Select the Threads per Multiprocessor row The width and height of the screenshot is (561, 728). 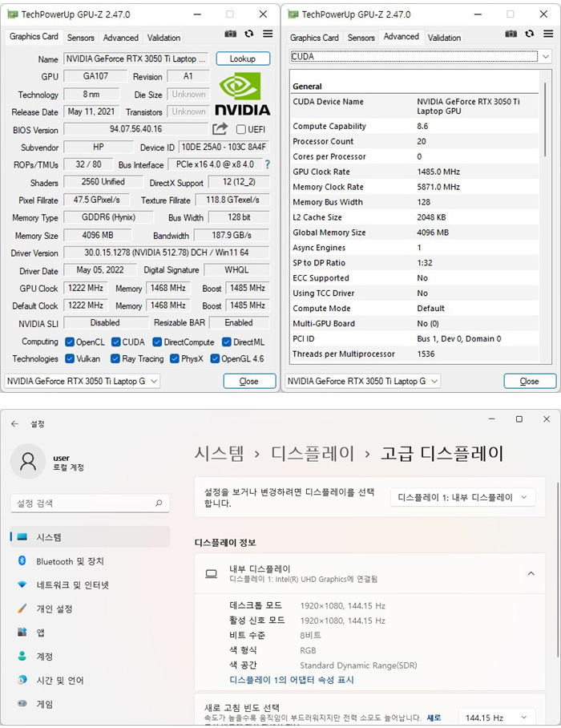point(415,354)
